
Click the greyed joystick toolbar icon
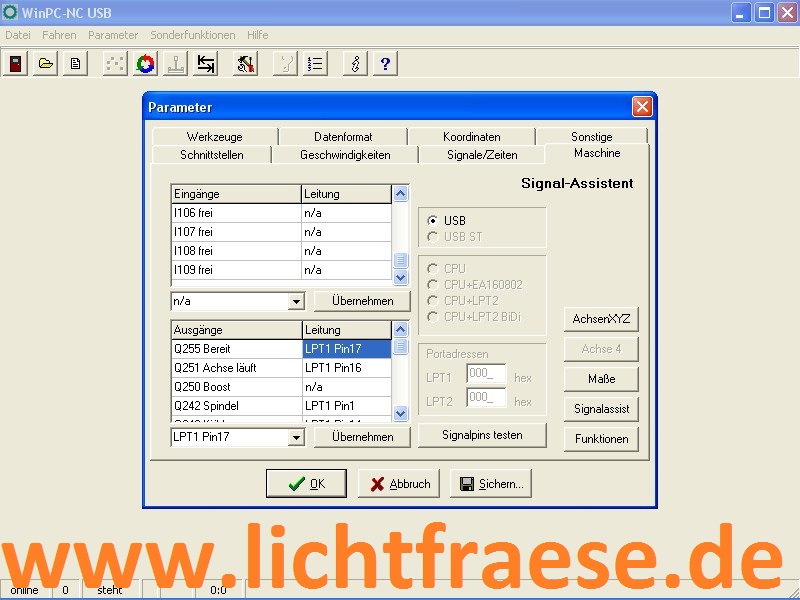click(176, 64)
